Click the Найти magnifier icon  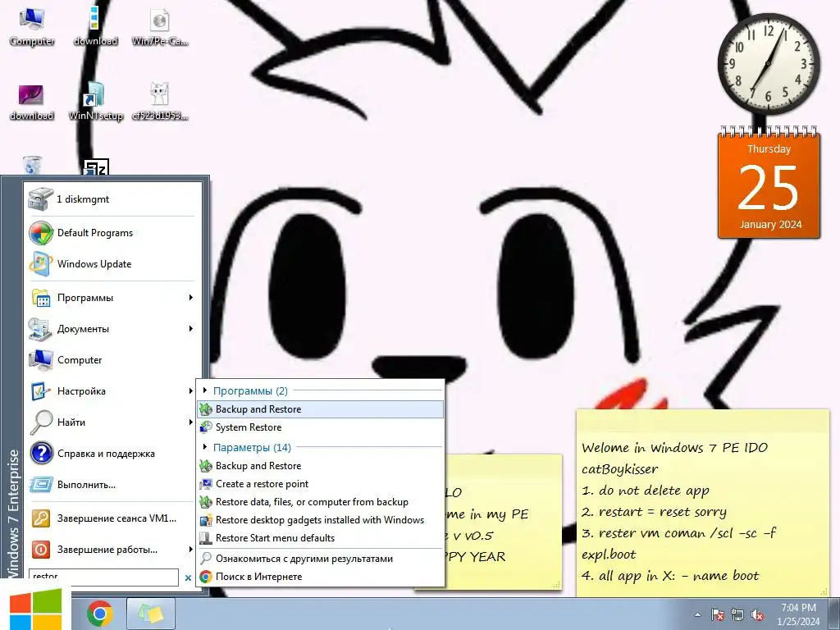point(41,422)
